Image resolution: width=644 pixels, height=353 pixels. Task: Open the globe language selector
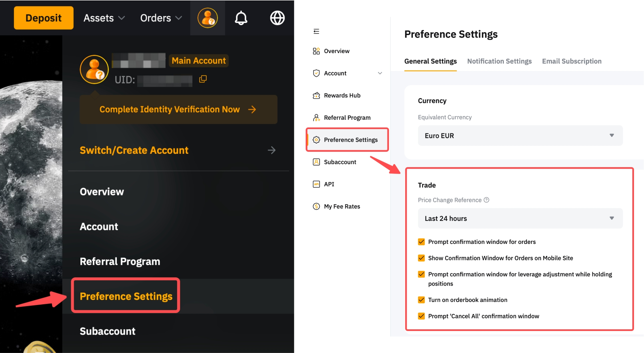[x=277, y=18]
